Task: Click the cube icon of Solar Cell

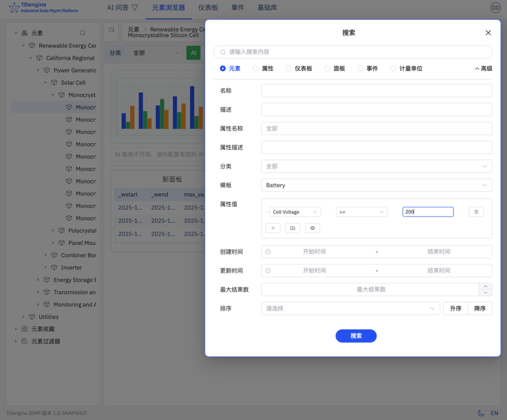Action: point(54,83)
